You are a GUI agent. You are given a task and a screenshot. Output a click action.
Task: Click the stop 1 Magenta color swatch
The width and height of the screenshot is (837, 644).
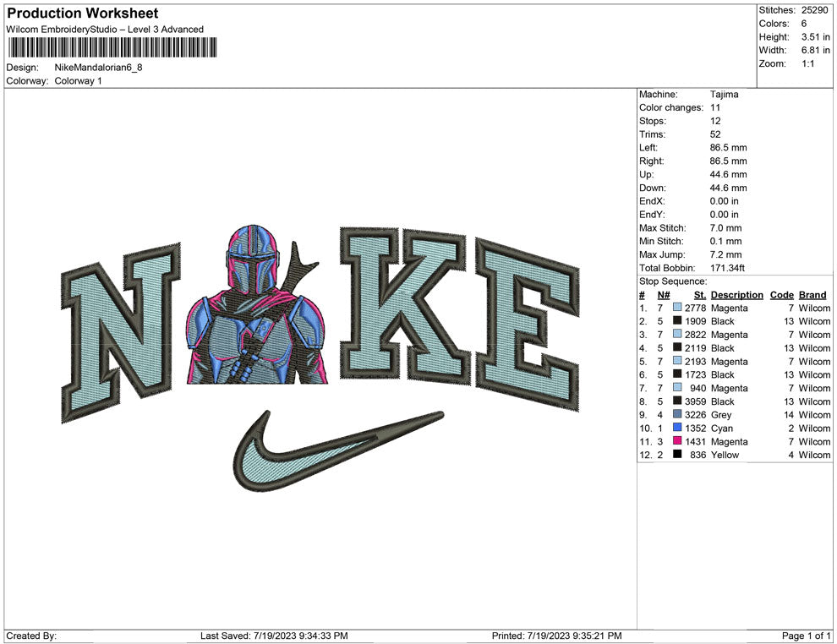(x=677, y=308)
